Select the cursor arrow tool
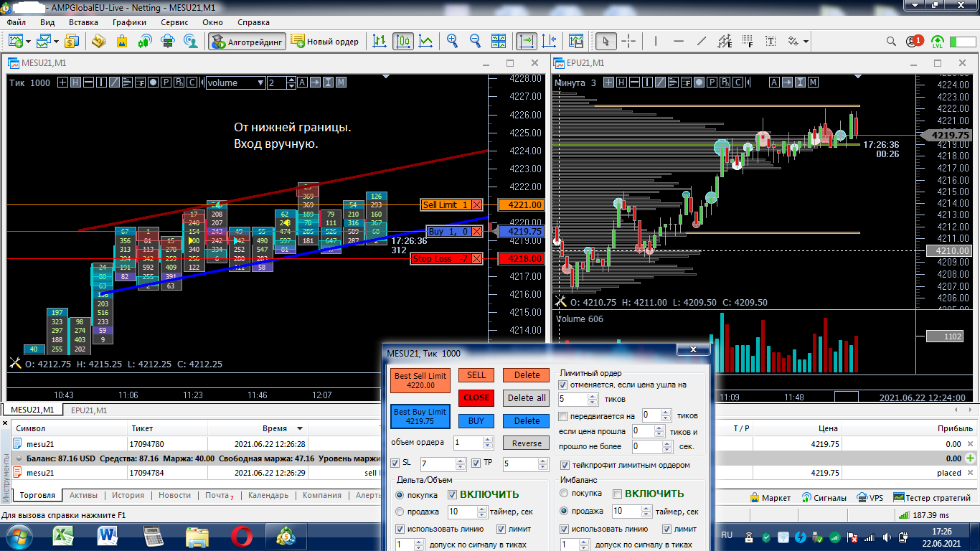Image resolution: width=980 pixels, height=551 pixels. 606,41
